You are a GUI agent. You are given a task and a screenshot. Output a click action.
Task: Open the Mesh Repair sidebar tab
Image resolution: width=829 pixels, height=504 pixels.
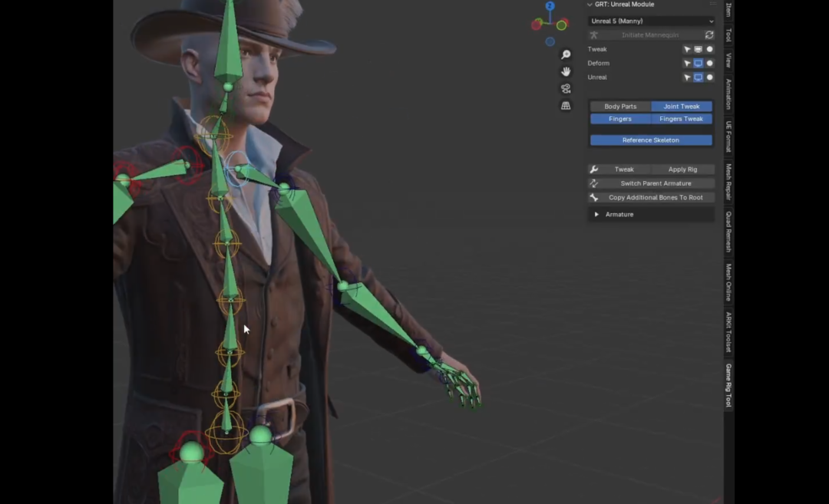click(x=727, y=180)
